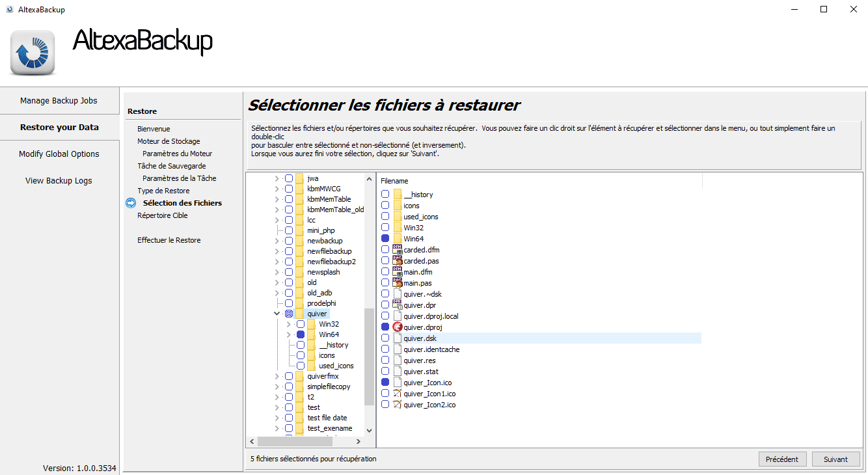The image size is (868, 475).
Task: Select the main.pas file icon
Action: (x=397, y=282)
